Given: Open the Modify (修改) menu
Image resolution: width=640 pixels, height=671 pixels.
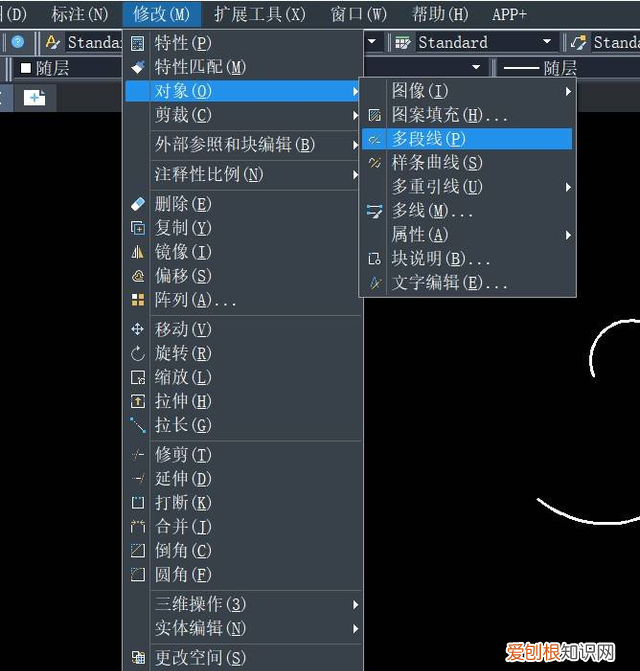Looking at the screenshot, I should click(x=161, y=14).
